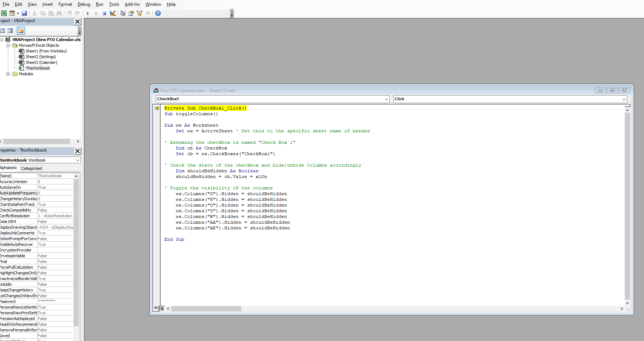644x341 pixels.
Task: Toggle Folders view in Project panel
Action: click(x=21, y=31)
